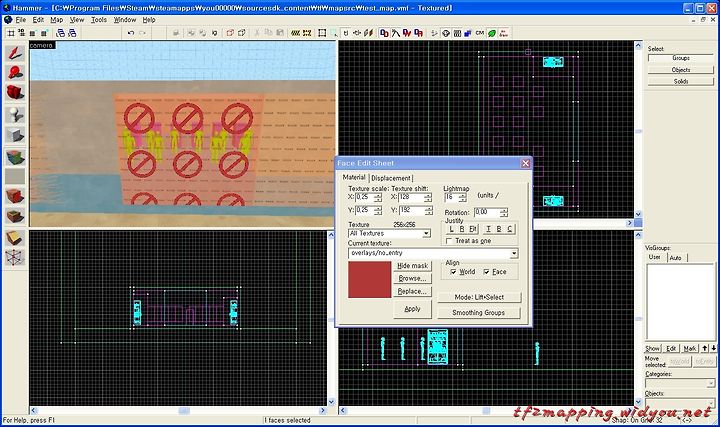Select the Magnify tool
Viewport: 720px width, 427px height.
pos(15,73)
